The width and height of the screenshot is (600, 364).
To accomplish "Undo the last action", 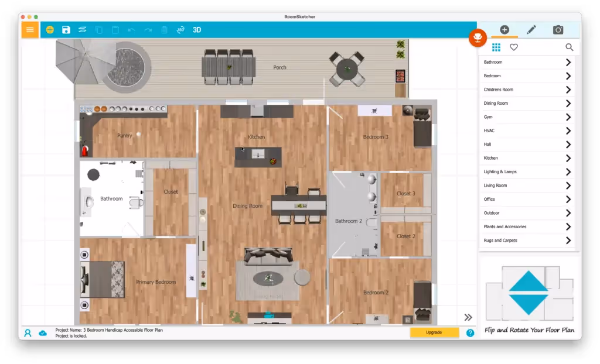I will point(131,30).
